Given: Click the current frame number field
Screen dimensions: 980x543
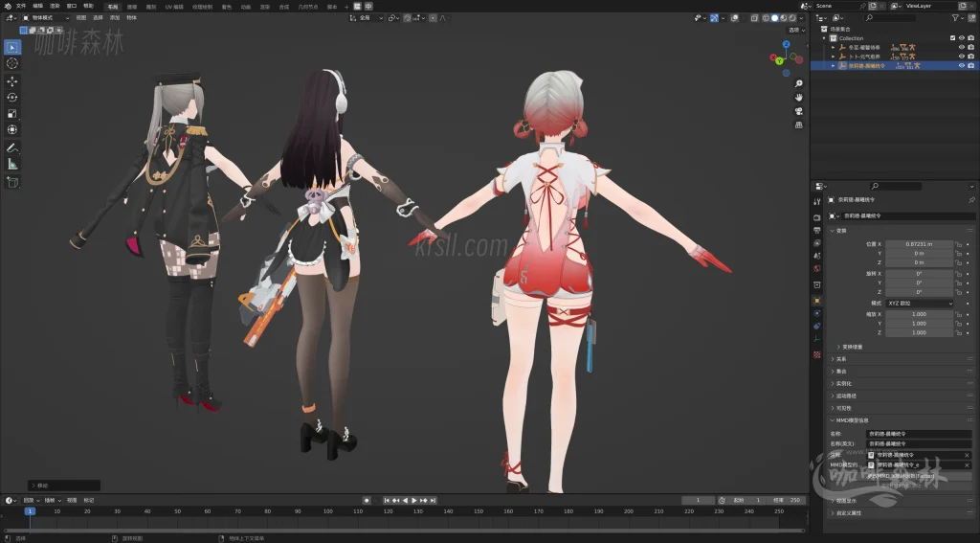Looking at the screenshot, I should pos(698,501).
